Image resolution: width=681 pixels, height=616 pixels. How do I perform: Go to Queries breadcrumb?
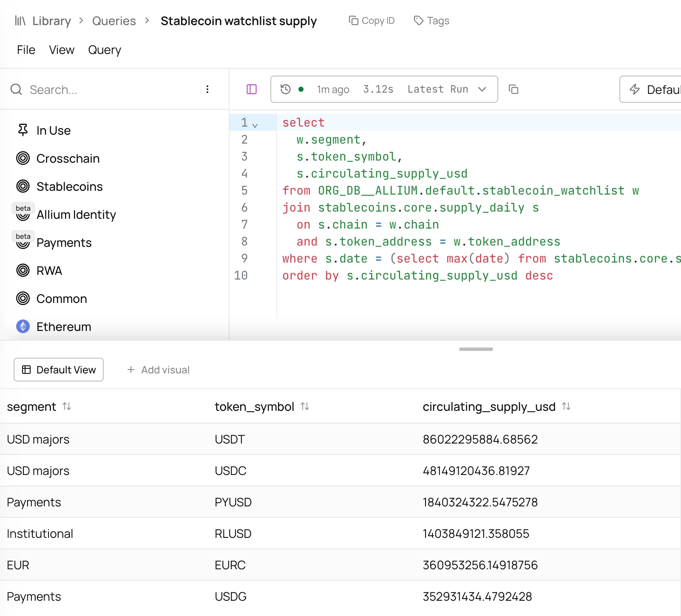tap(114, 21)
